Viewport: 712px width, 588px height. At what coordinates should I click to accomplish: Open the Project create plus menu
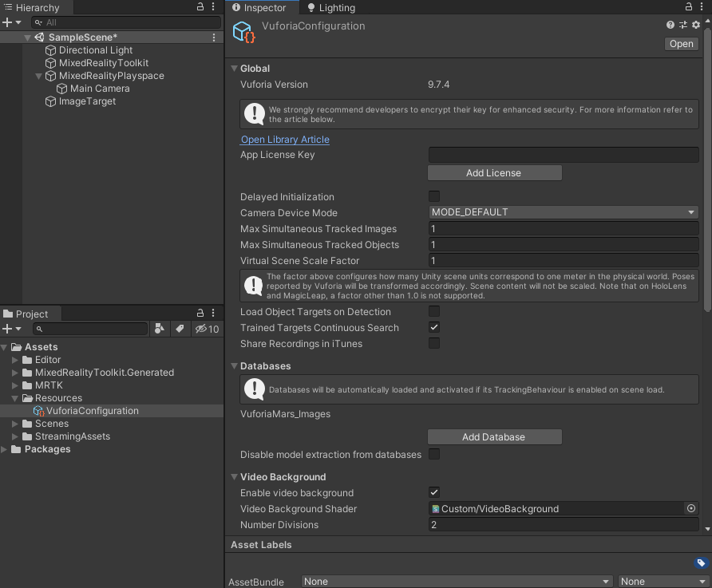[x=11, y=329]
